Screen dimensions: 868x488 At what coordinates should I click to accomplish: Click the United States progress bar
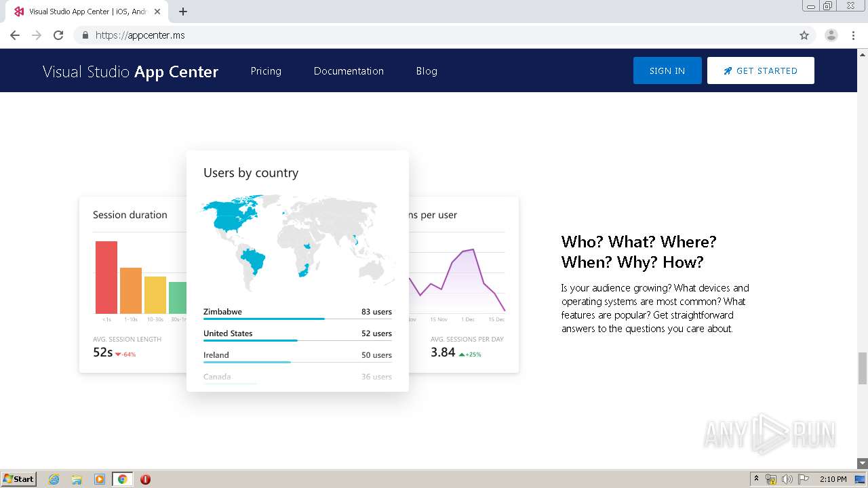(298, 340)
